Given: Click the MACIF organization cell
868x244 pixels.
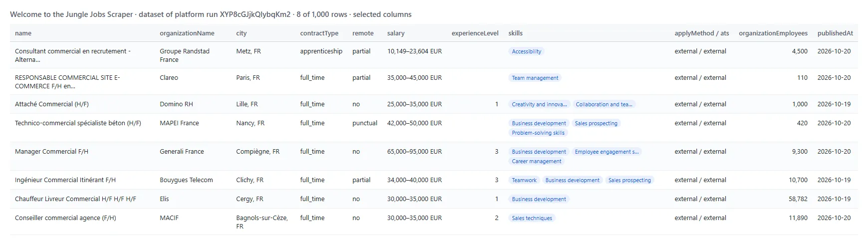Looking at the screenshot, I should click(x=169, y=218).
